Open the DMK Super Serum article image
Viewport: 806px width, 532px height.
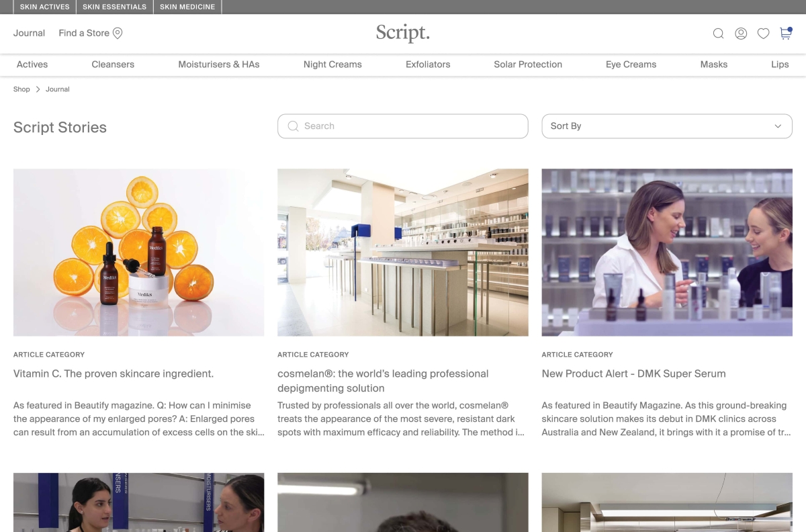(667, 253)
